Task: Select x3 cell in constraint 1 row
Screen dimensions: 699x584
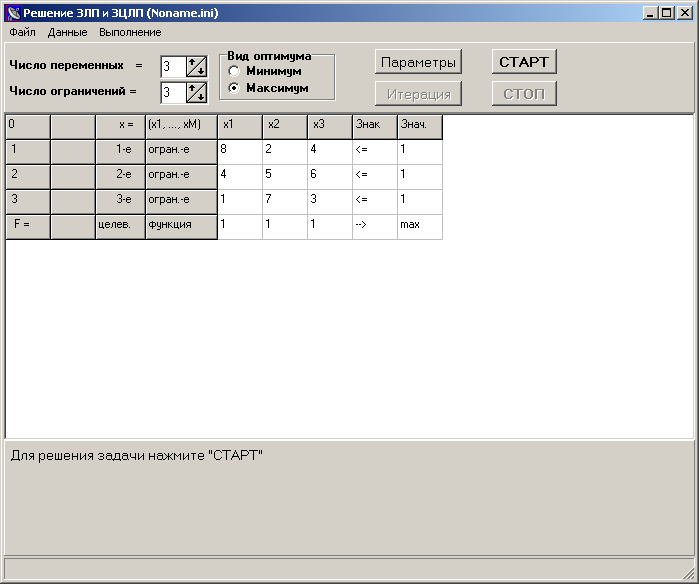Action: point(330,152)
